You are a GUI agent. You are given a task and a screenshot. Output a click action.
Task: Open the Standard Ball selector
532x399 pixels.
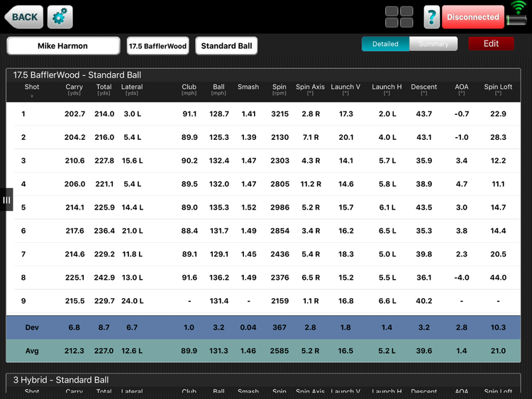tap(226, 46)
